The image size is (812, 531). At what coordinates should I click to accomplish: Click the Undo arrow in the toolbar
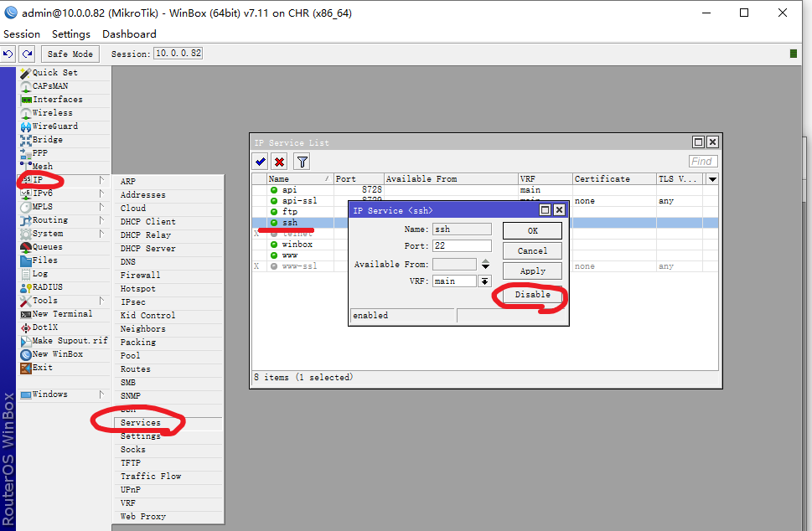pos(8,54)
